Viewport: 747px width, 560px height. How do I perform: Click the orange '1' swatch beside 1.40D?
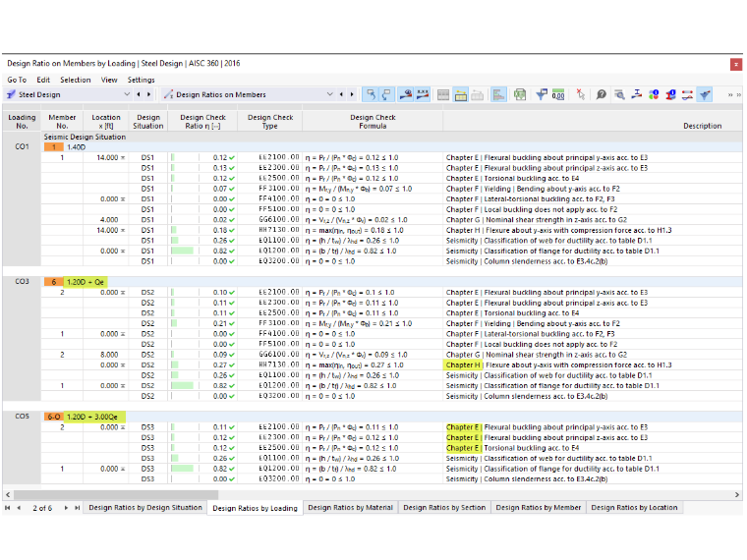(54, 147)
